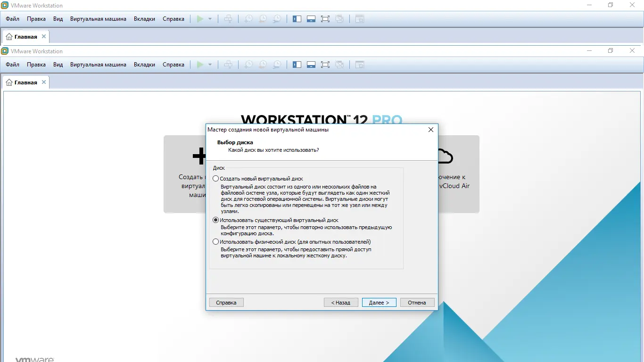644x362 pixels.
Task: Click the Ctrl+Alt+Del send icon in lower window toolbar
Action: (228, 65)
